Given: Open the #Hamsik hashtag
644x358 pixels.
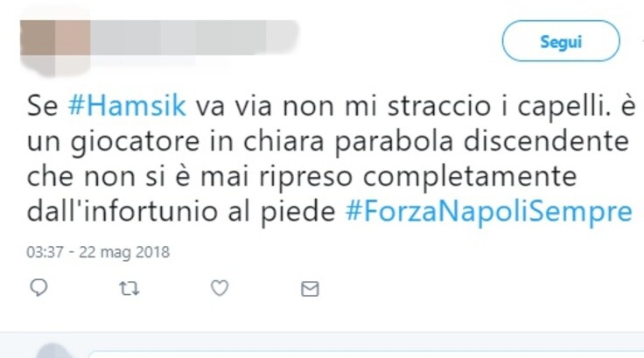Looking at the screenshot, I should pos(127,106).
